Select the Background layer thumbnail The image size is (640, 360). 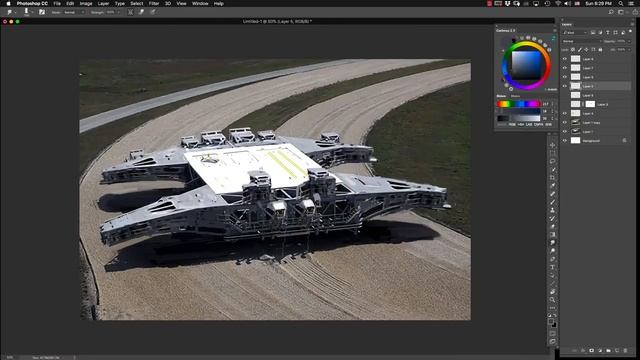click(x=575, y=140)
